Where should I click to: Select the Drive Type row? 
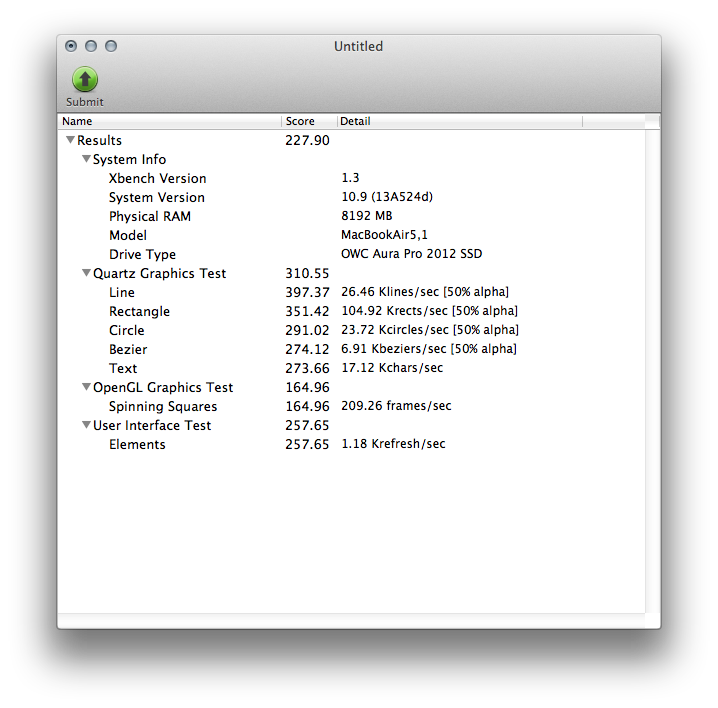(142, 255)
